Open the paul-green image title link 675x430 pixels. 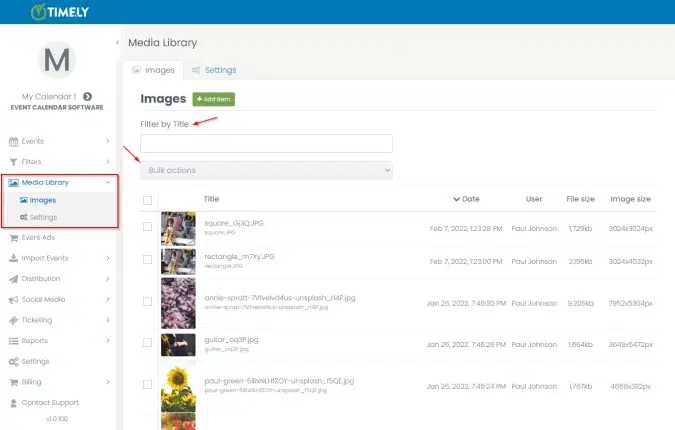(x=279, y=381)
